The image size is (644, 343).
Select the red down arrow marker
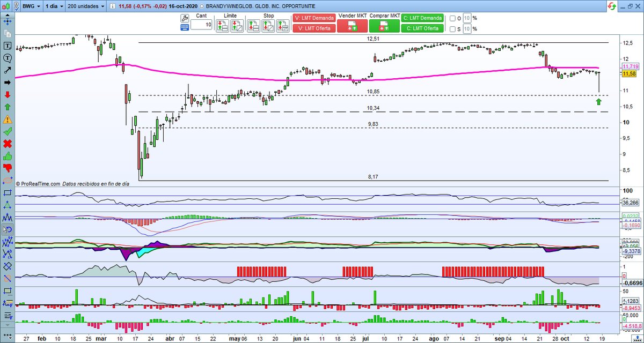click(8, 94)
